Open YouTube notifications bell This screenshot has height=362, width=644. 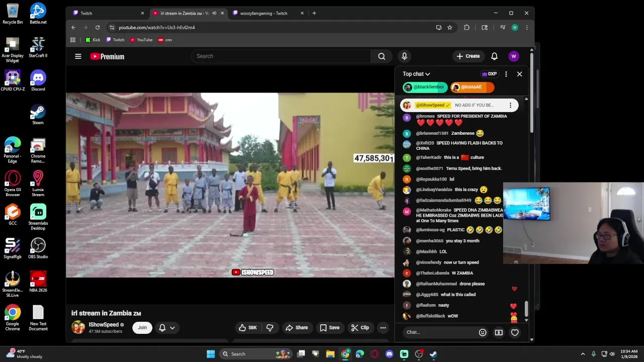(x=494, y=56)
